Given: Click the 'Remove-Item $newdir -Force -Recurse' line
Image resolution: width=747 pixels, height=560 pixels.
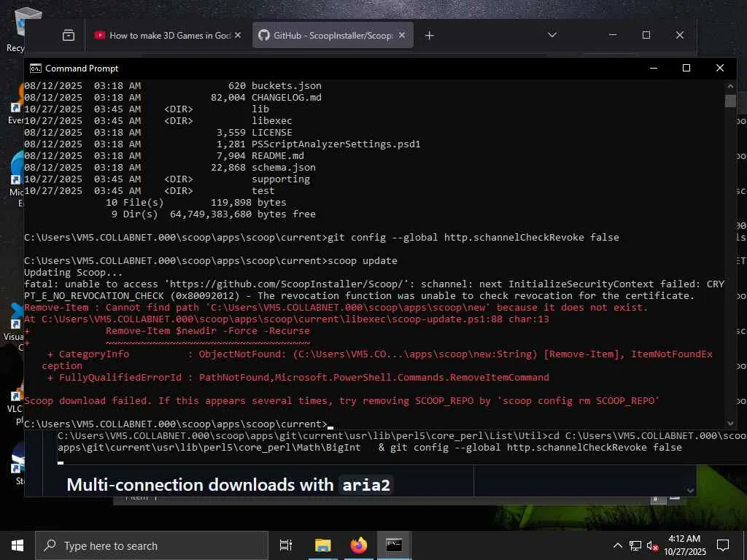Looking at the screenshot, I should click(x=208, y=330).
